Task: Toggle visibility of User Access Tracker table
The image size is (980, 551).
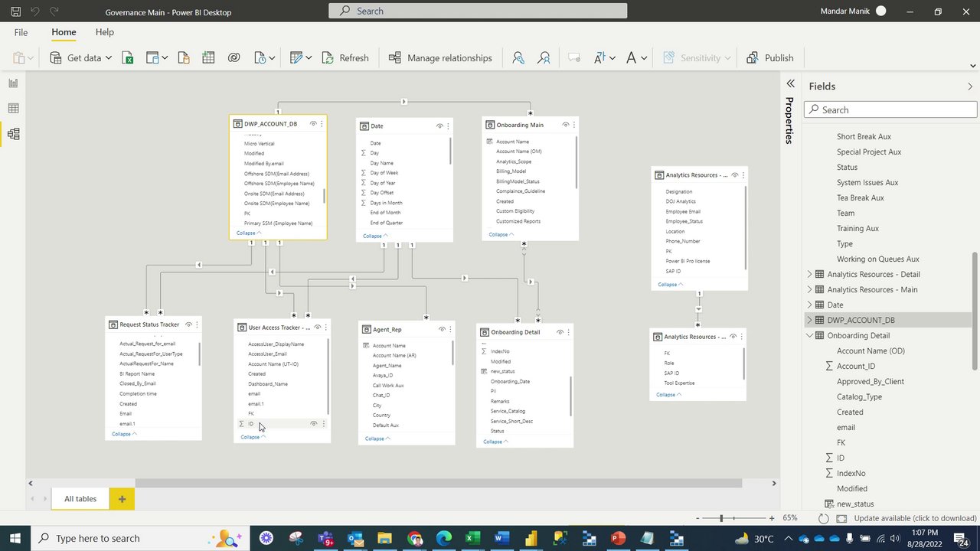Action: click(318, 328)
